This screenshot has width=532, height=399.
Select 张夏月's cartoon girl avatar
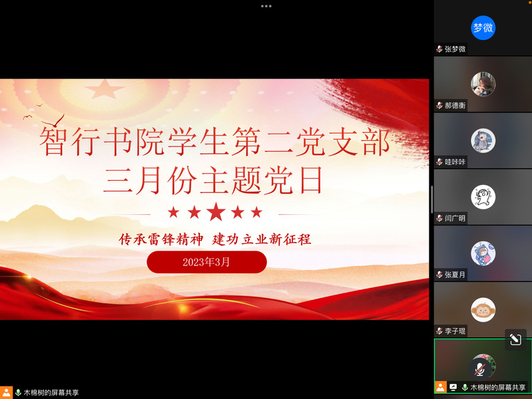(483, 253)
